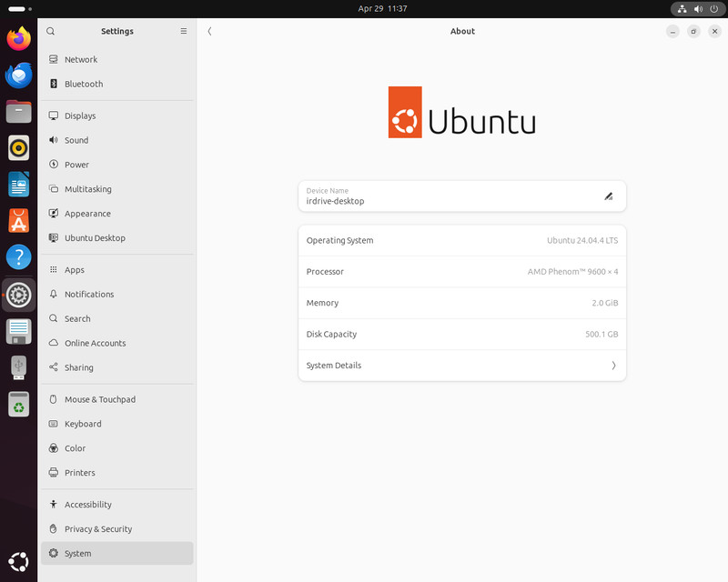
Task: Go to Sound settings
Action: click(x=117, y=140)
